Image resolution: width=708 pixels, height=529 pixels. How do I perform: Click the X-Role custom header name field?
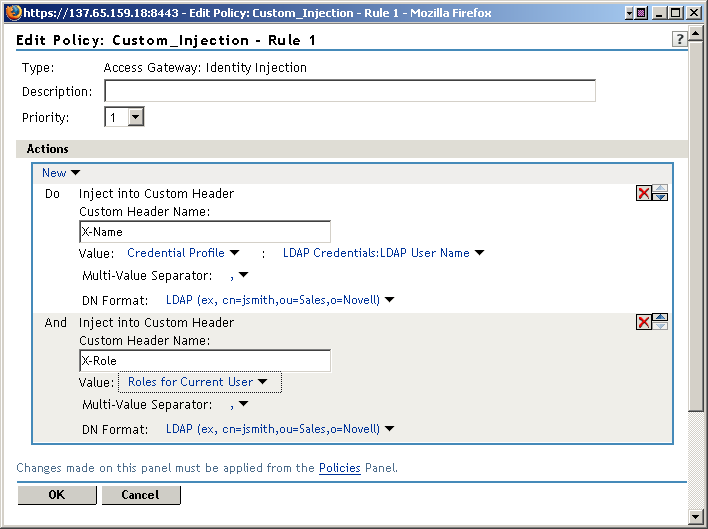(204, 361)
